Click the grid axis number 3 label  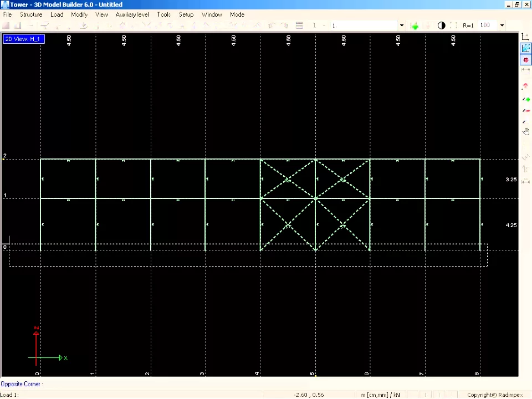[202, 374]
